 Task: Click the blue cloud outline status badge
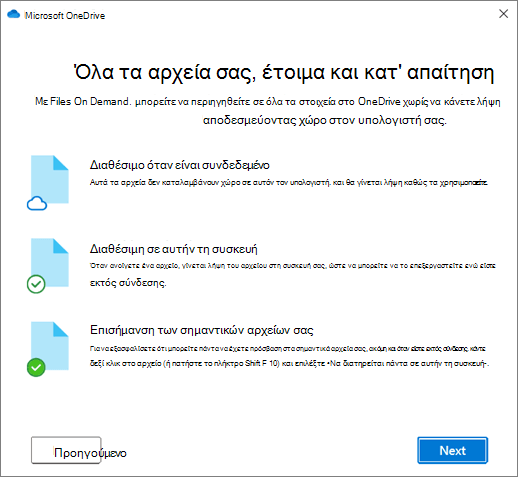point(37,204)
